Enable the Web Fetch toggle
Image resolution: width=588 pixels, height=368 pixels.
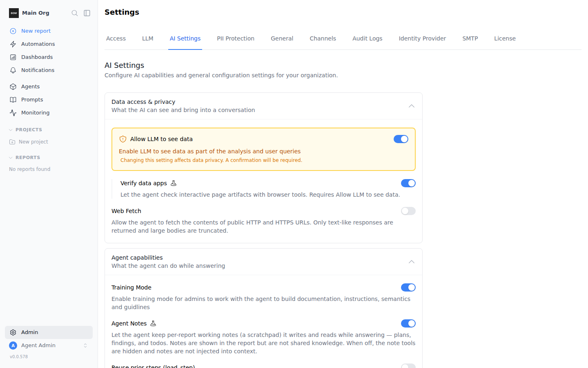408,211
